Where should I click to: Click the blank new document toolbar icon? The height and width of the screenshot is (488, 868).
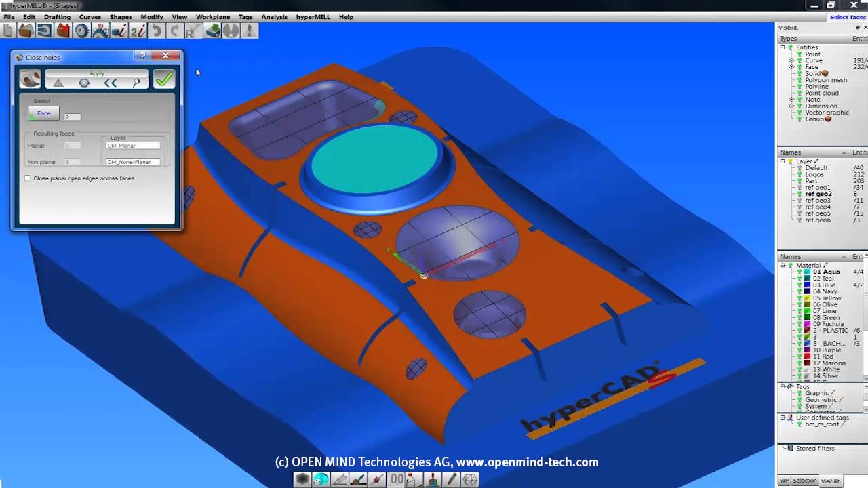click(8, 30)
